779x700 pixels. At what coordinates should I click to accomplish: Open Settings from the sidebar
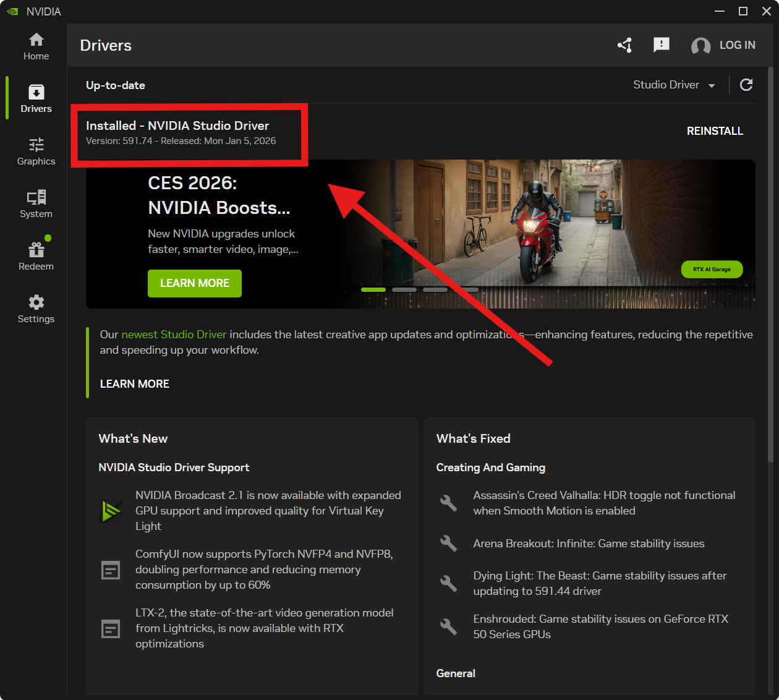point(36,309)
